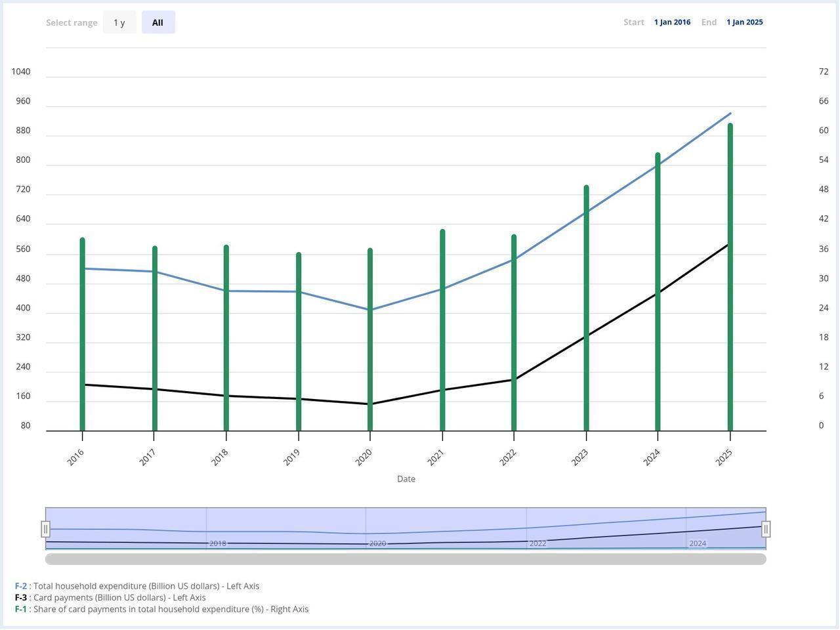Click the Date axis title
The width and height of the screenshot is (840, 630).
click(x=406, y=479)
